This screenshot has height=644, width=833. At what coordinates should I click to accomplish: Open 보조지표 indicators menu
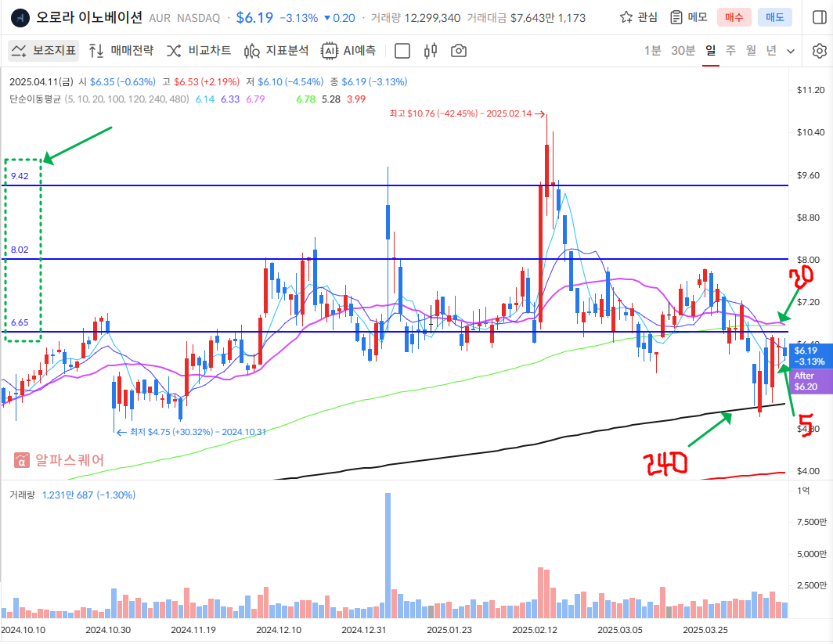click(x=44, y=50)
